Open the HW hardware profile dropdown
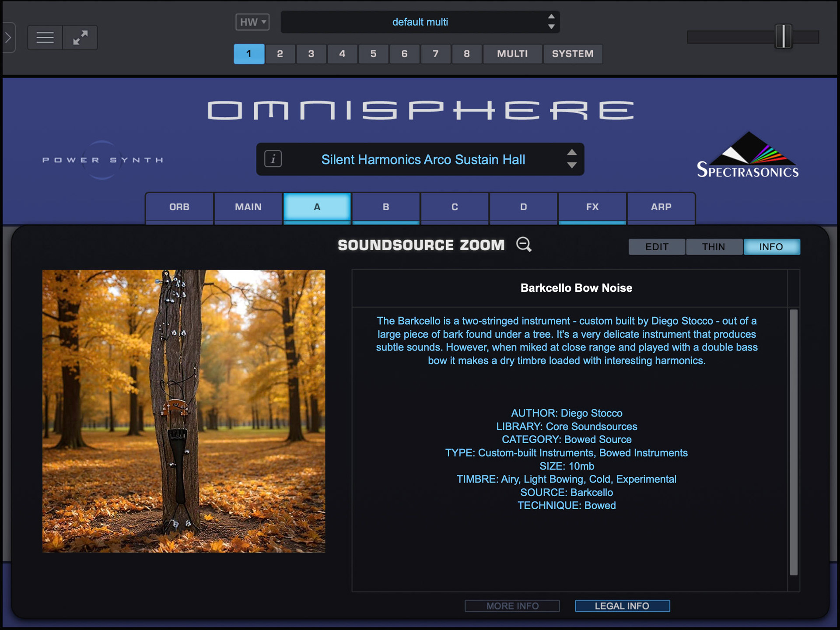This screenshot has height=630, width=840. tap(252, 22)
